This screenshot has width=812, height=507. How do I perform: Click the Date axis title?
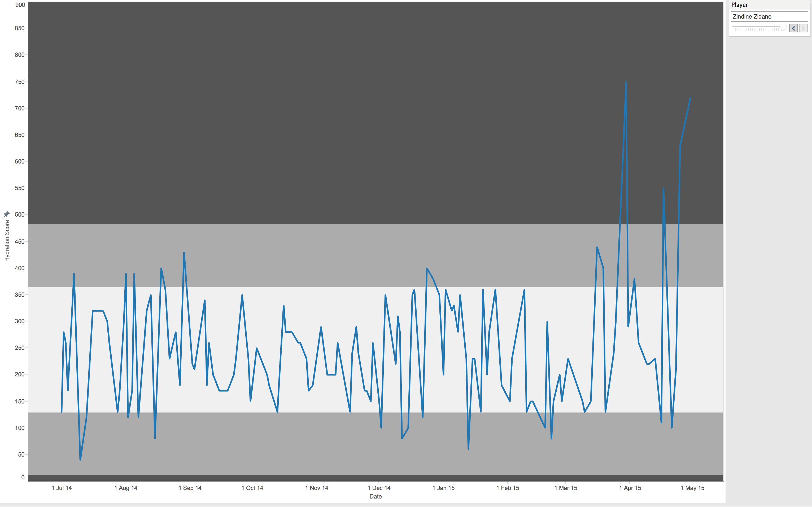point(376,496)
